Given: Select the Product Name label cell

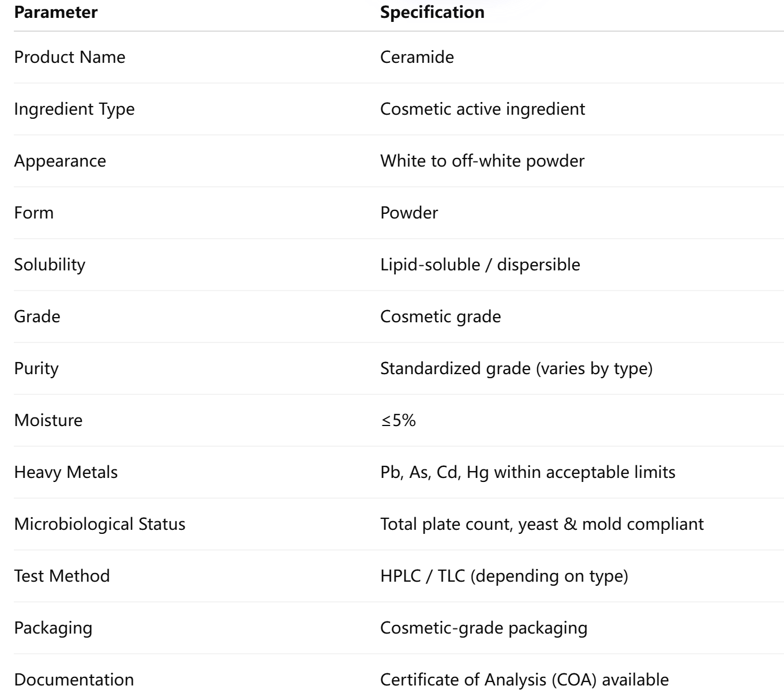Looking at the screenshot, I should (70, 57).
